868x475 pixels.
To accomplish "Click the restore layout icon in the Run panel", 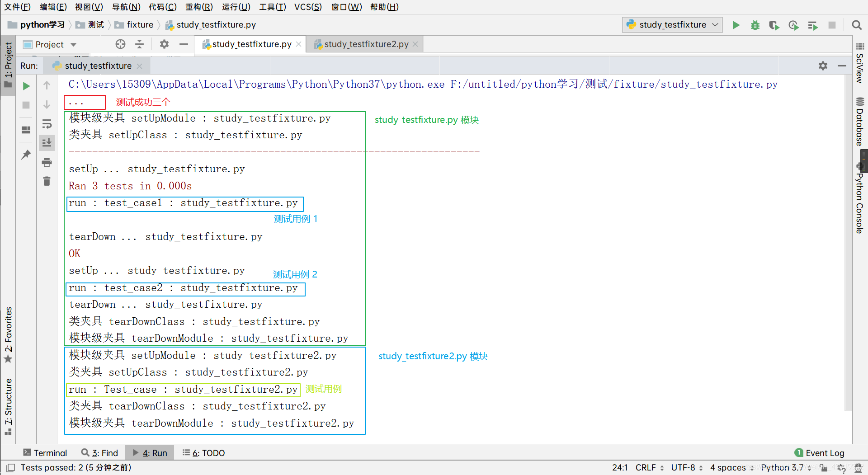I will click(x=26, y=130).
